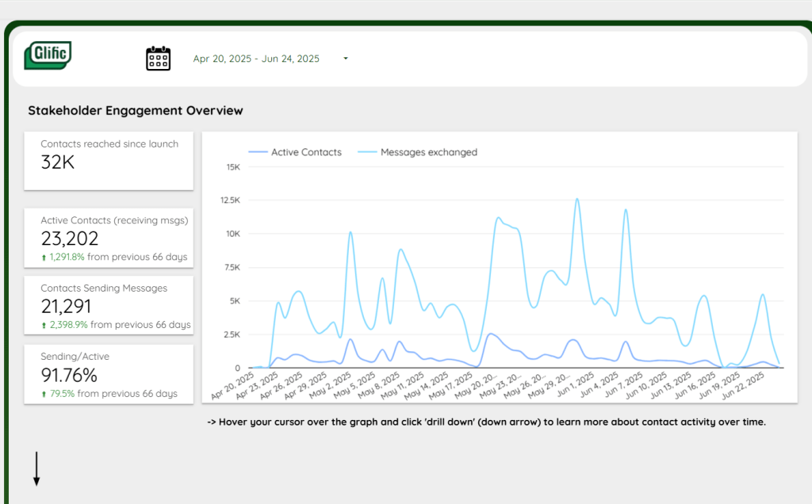Screen dimensions: 812x504
Task: Click the 15K y-axis label
Action: [233, 167]
